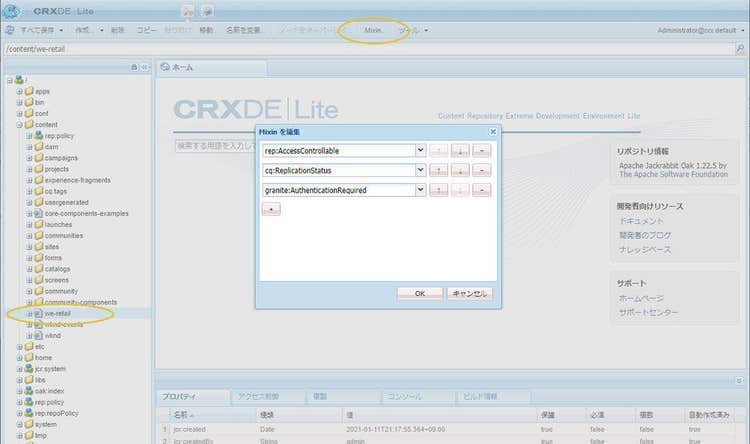The height and width of the screenshot is (444, 750).
Task: Open the granite:AuthenticationRequired mixin dropdown
Action: (421, 190)
